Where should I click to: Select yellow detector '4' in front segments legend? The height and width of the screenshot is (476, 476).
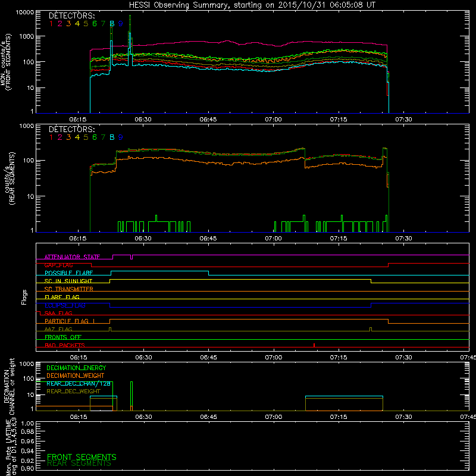[77, 24]
